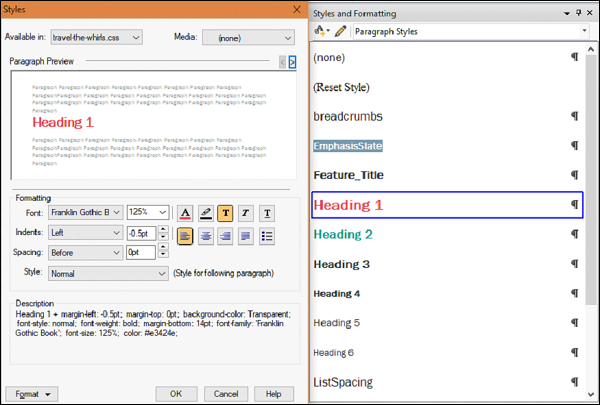This screenshot has height=405, width=600.
Task: Toggle the Italic formatting button
Action: click(247, 212)
